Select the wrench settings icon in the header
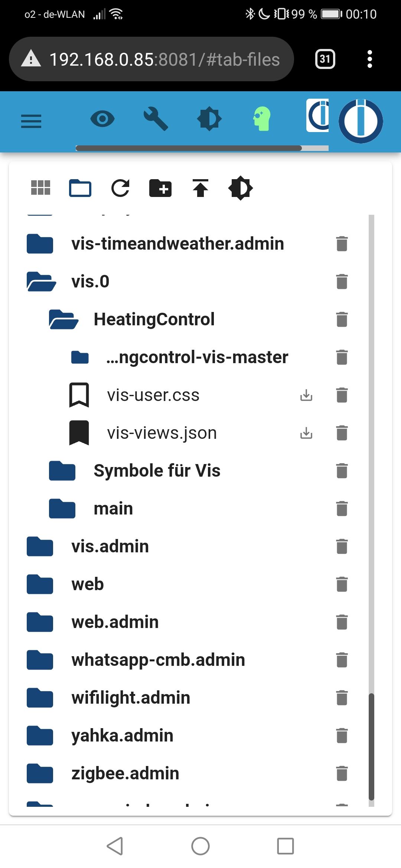 click(156, 119)
